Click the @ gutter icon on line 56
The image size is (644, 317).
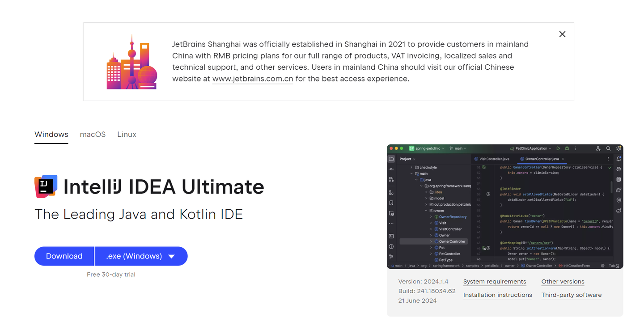pos(488,194)
